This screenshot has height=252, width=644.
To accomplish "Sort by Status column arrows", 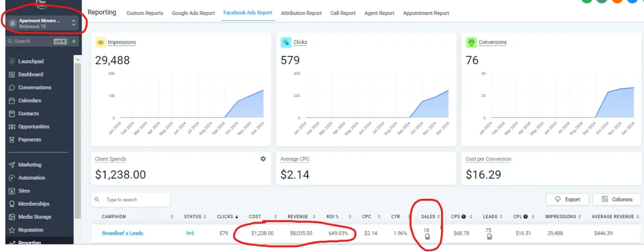I will 206,217.
